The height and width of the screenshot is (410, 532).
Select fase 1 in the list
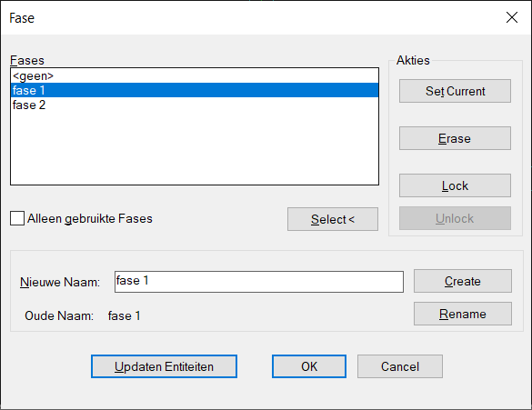(195, 90)
